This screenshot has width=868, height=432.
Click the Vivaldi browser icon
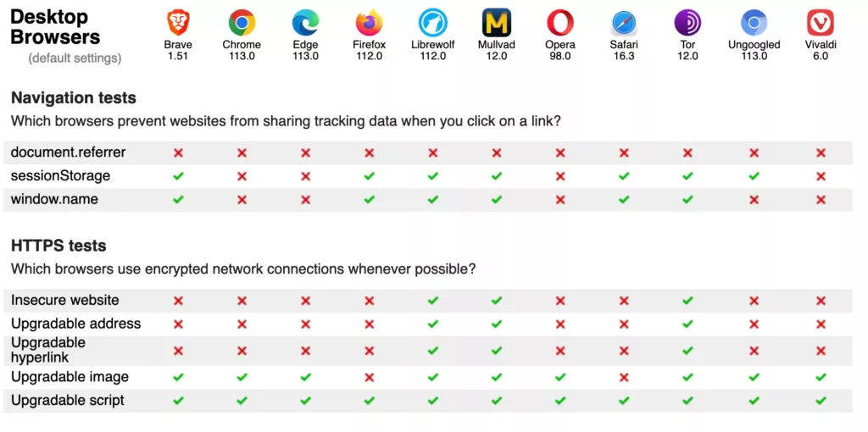pyautogui.click(x=821, y=23)
